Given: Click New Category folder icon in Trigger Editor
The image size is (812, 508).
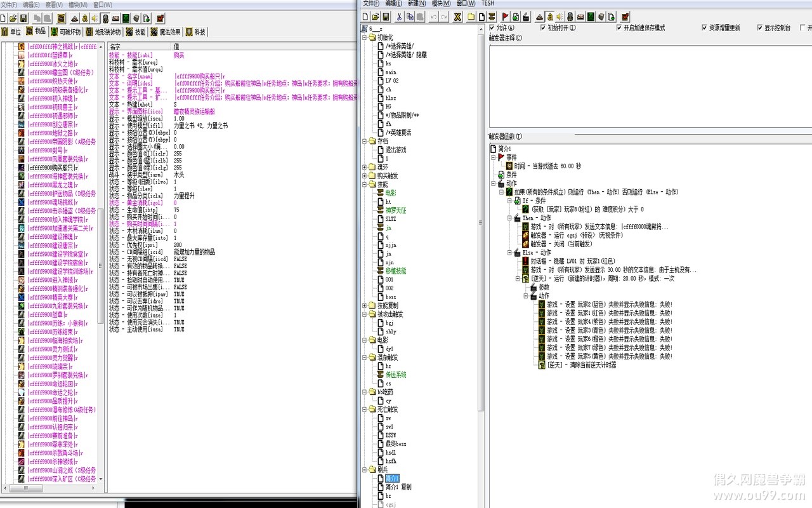Looking at the screenshot, I should tap(471, 17).
